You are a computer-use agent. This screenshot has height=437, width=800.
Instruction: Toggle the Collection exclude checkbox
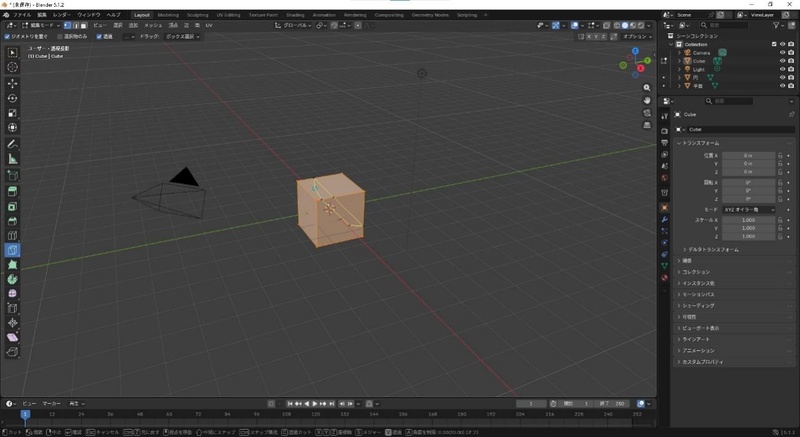774,44
